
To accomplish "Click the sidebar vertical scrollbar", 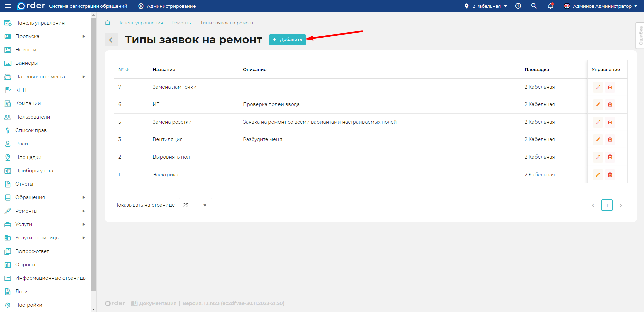I will pyautogui.click(x=93, y=154).
